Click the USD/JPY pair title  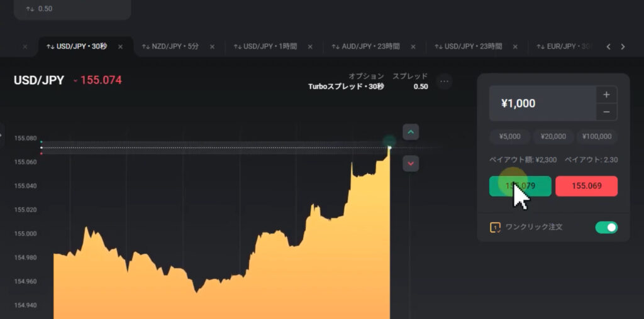tap(39, 80)
